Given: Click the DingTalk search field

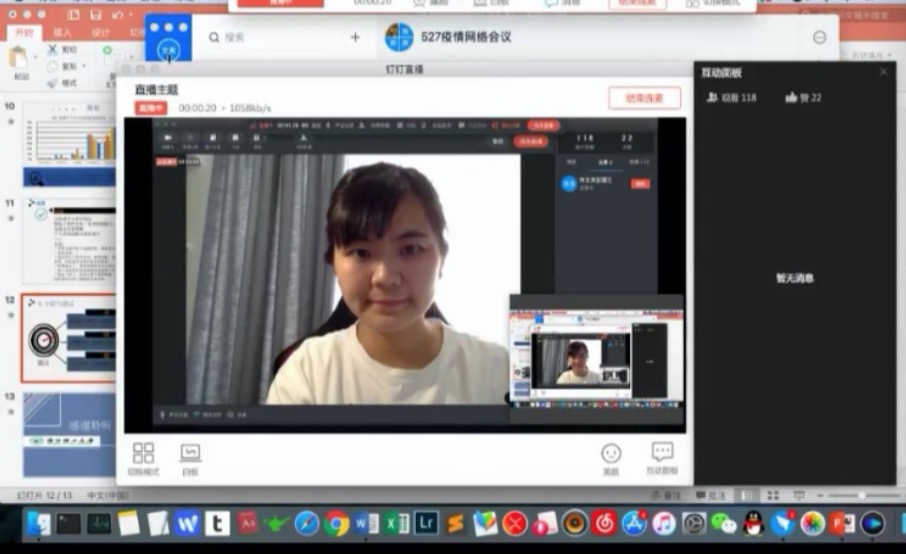Looking at the screenshot, I should pos(277,38).
